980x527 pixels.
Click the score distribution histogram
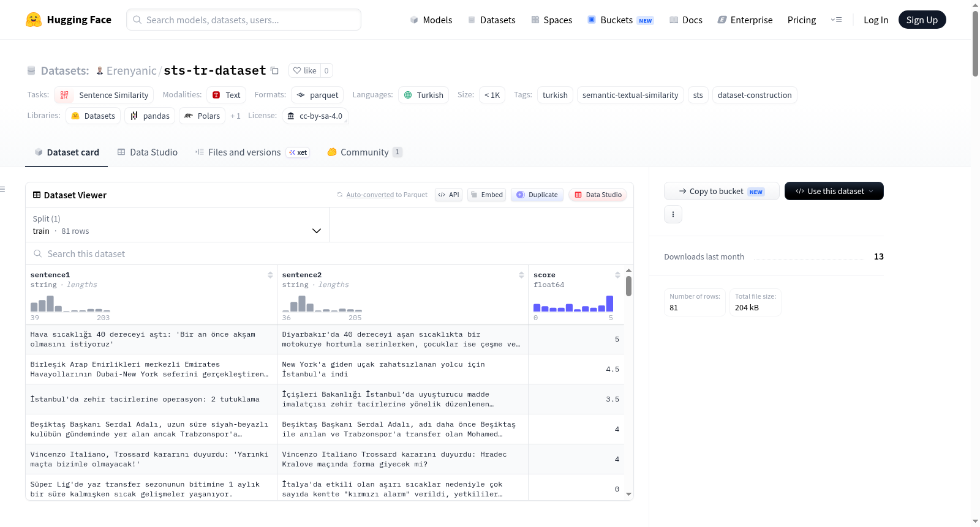tap(573, 304)
